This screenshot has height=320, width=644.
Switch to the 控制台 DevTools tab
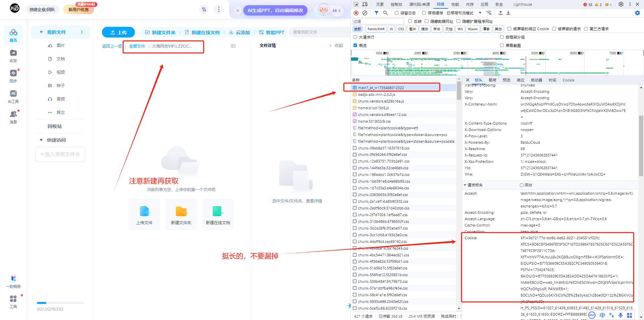coord(396,4)
